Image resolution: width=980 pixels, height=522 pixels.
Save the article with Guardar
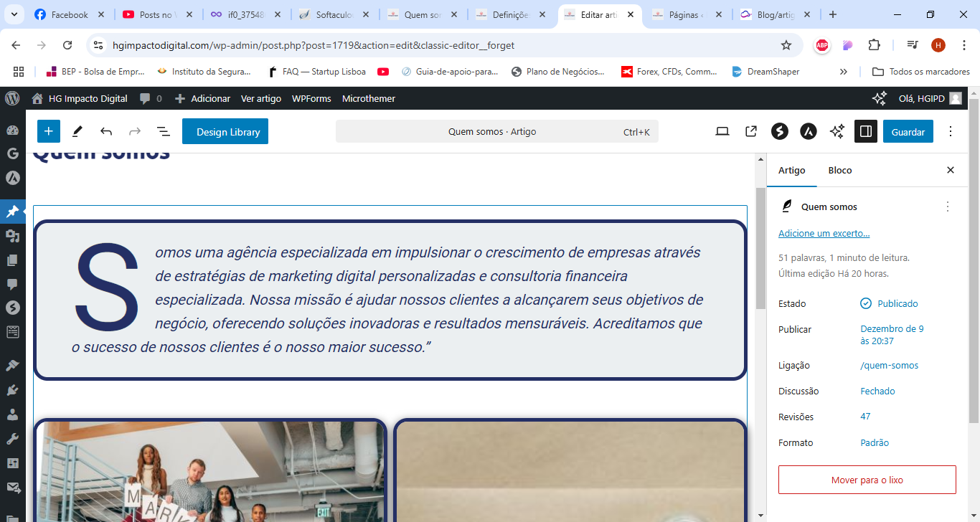point(908,131)
